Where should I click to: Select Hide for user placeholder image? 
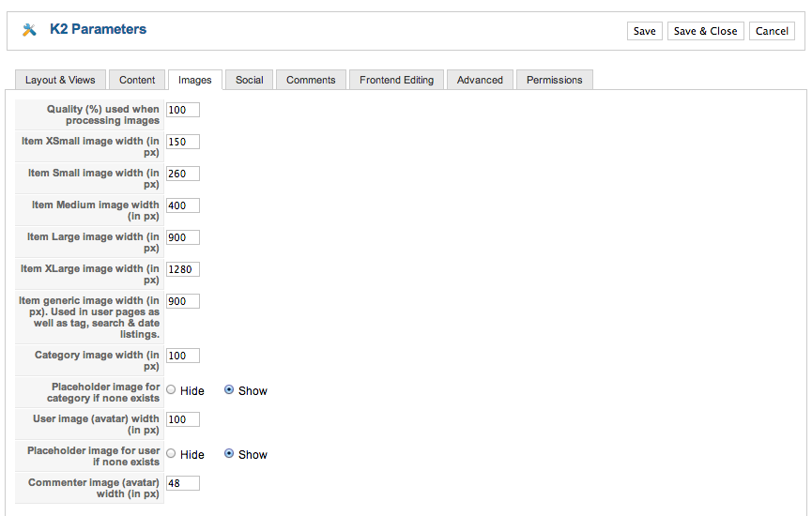point(171,453)
